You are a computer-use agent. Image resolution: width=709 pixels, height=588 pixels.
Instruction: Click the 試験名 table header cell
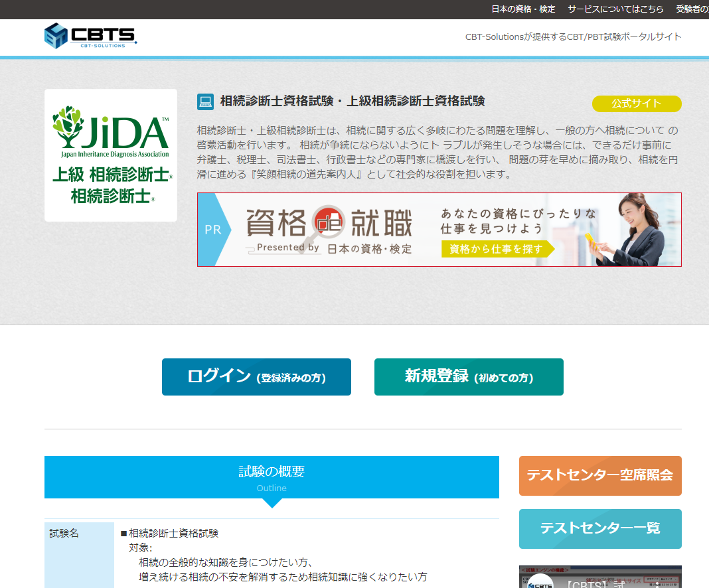point(79,555)
